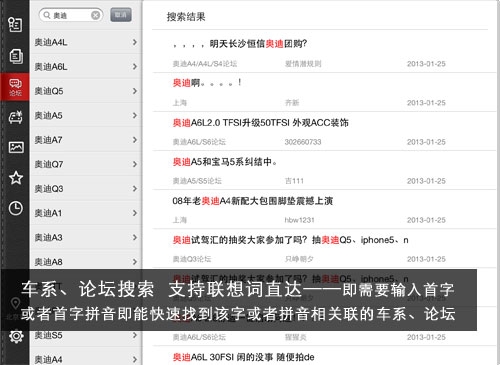The width and height of the screenshot is (500, 365).
Task: Click username 302660733
Action: pyautogui.click(x=303, y=142)
